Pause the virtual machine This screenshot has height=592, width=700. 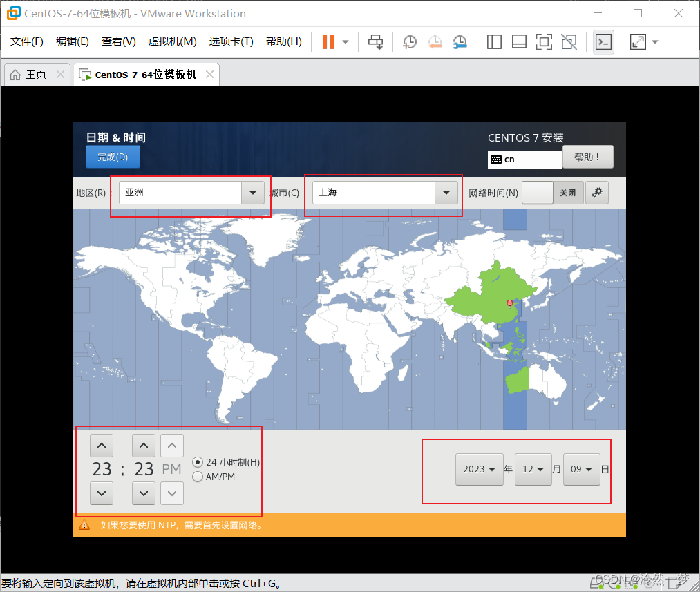[x=328, y=42]
